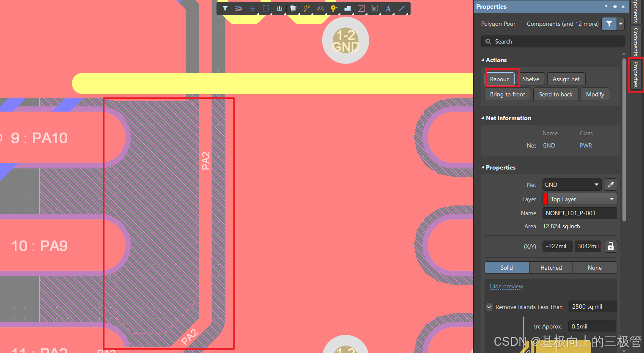Viewport: 644px width, 353px height.
Task: Edit the Arc Approx. 0.5mil field
Action: (592, 326)
